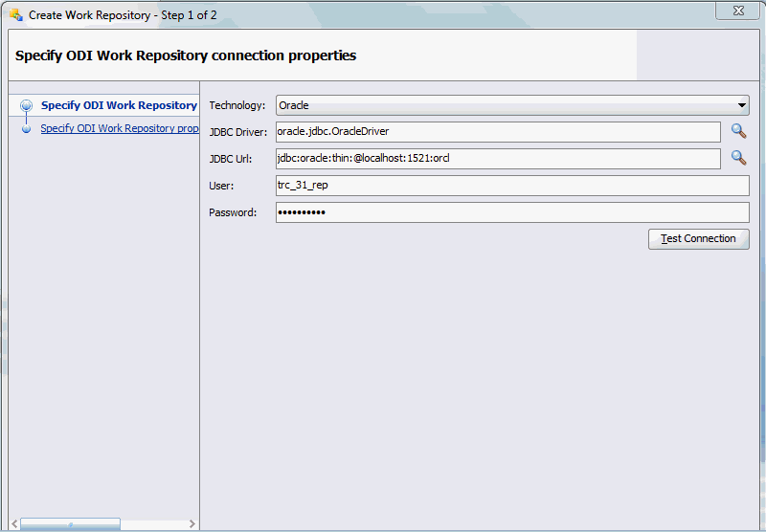This screenshot has height=532, width=766.
Task: Click the JDBC Driver search magnifier icon
Action: (738, 131)
